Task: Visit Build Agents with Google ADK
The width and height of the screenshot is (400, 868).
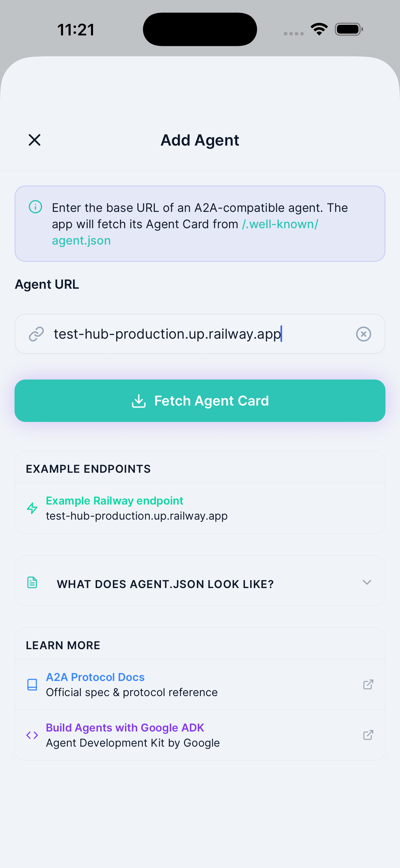Action: pyautogui.click(x=125, y=728)
